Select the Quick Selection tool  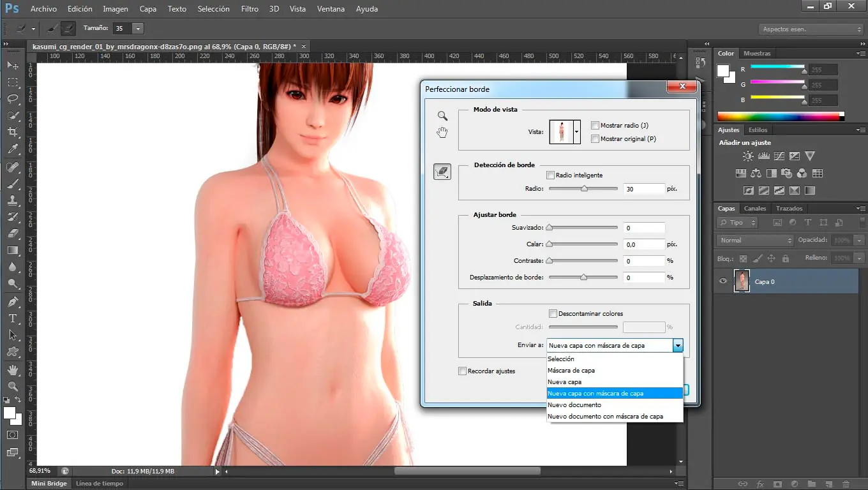click(x=13, y=115)
